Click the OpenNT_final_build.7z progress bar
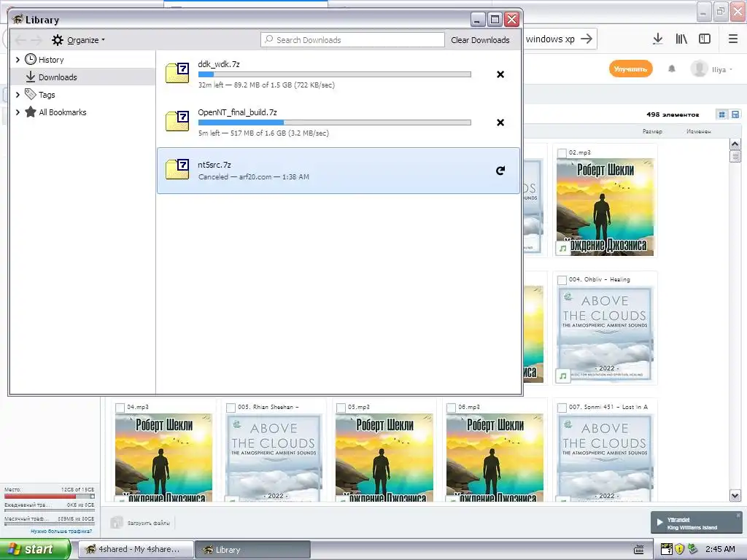 coord(334,122)
